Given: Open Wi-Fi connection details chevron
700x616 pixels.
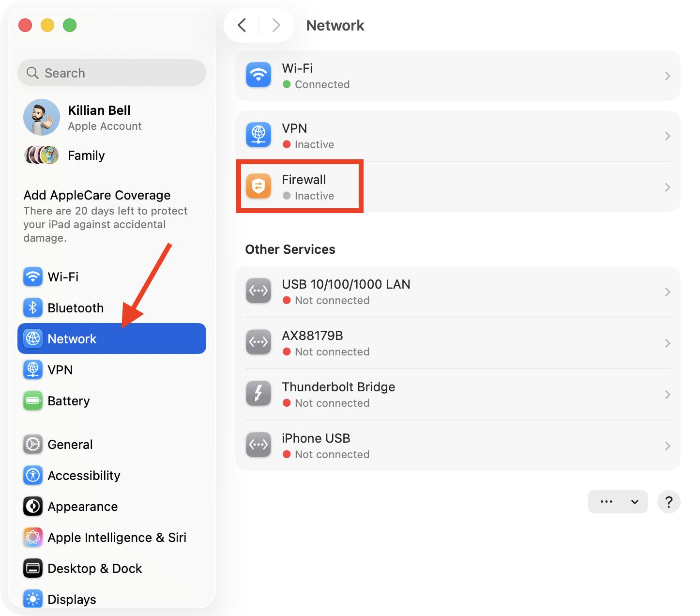Looking at the screenshot, I should (668, 76).
